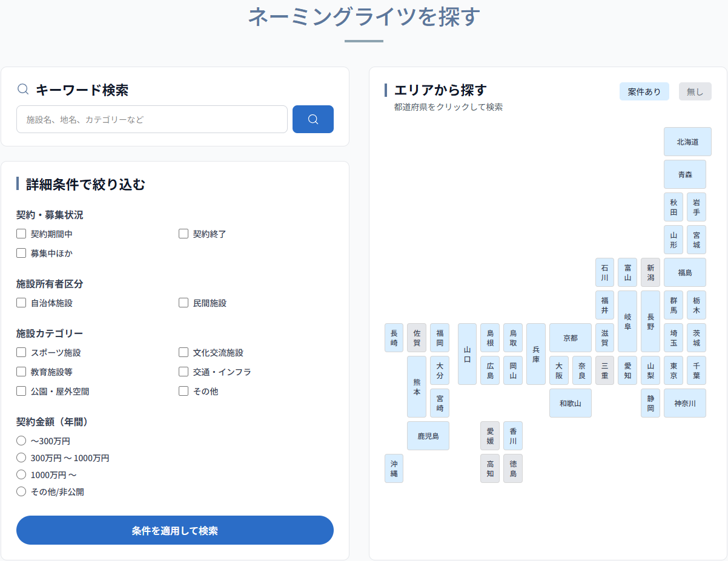The height and width of the screenshot is (561, 728).
Task: Select the 鹿児島 map tile
Action: [428, 436]
